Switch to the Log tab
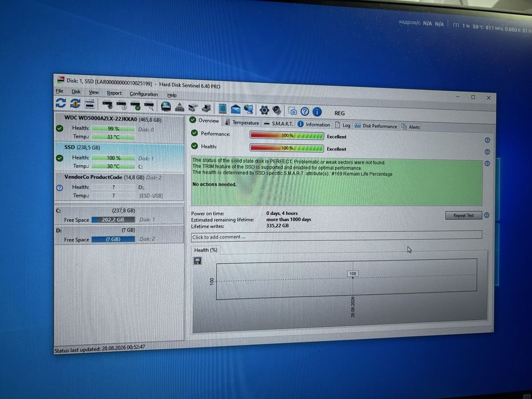This screenshot has height=399, width=532. [343, 125]
